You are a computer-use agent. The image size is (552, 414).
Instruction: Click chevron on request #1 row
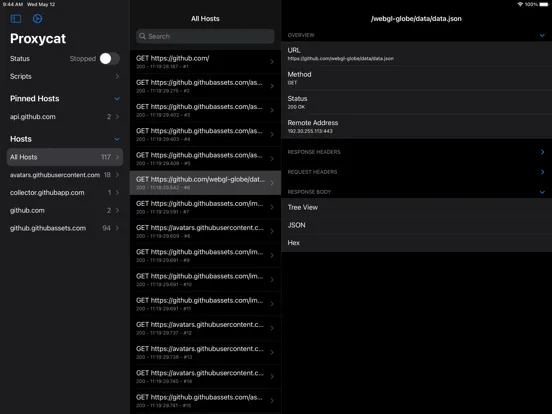click(272, 62)
